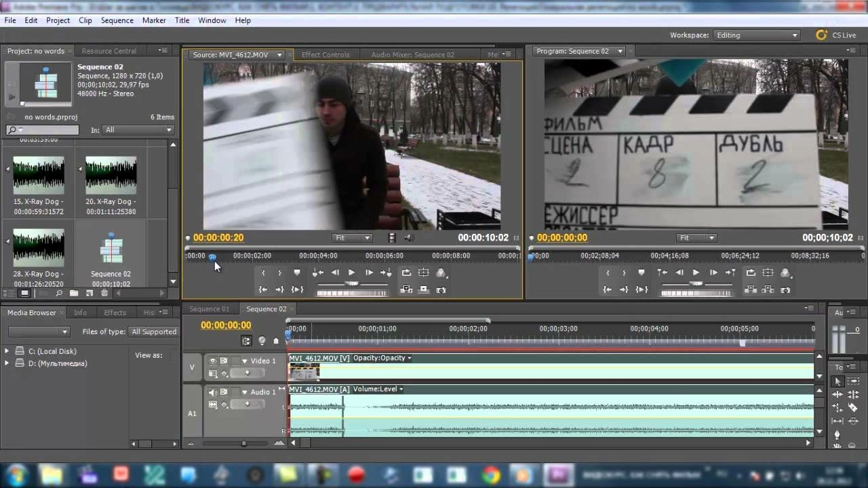This screenshot has height=488, width=868.
Task: Click Insert button in Source monitor
Action: coord(406,289)
